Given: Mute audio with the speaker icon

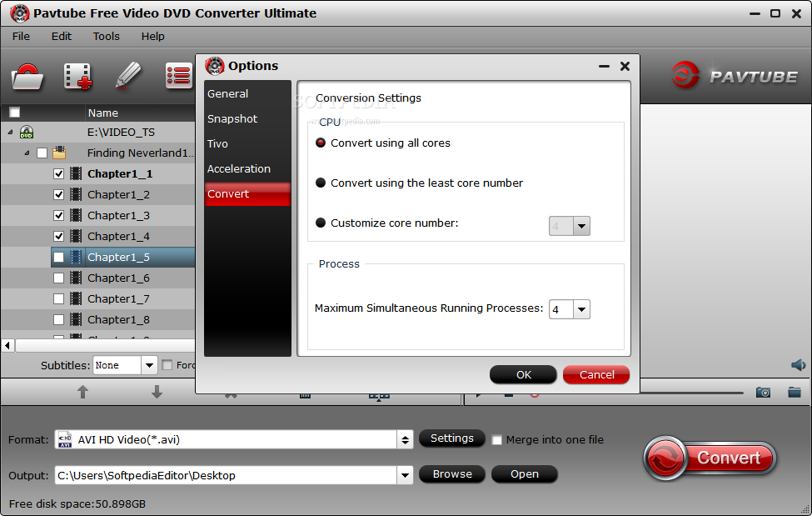Looking at the screenshot, I should click(x=798, y=365).
